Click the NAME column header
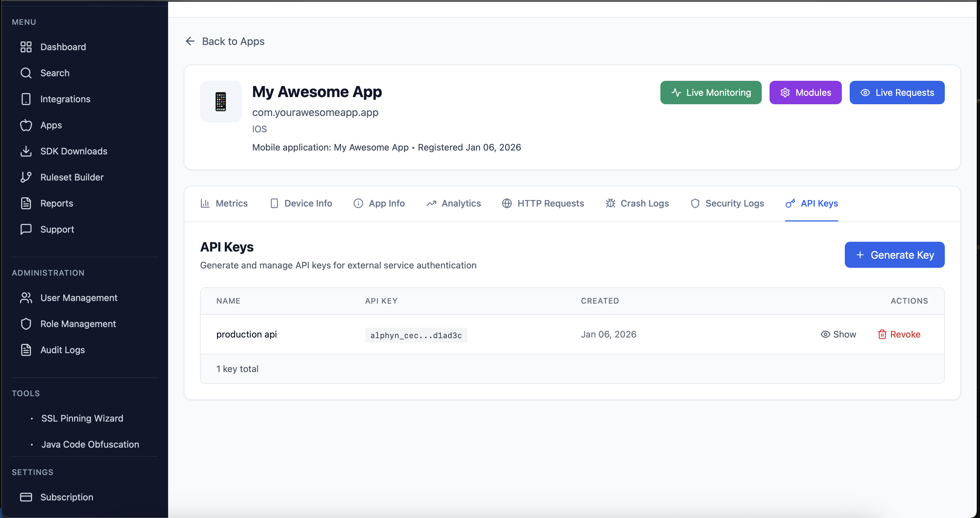980x518 pixels. click(228, 301)
